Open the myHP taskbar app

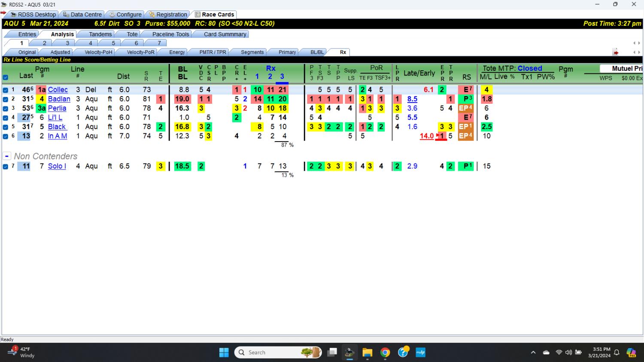tap(420, 353)
